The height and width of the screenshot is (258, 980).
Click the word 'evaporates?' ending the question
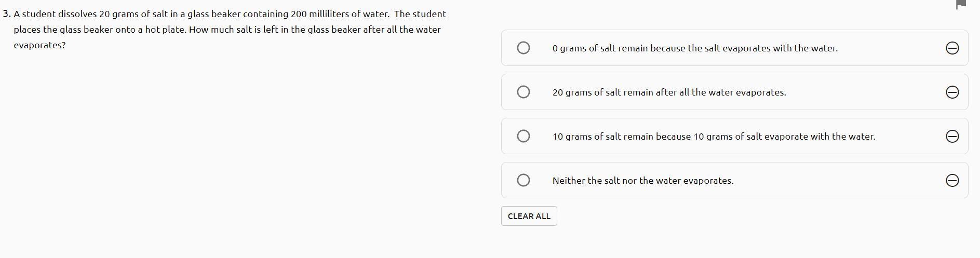pyautogui.click(x=39, y=45)
